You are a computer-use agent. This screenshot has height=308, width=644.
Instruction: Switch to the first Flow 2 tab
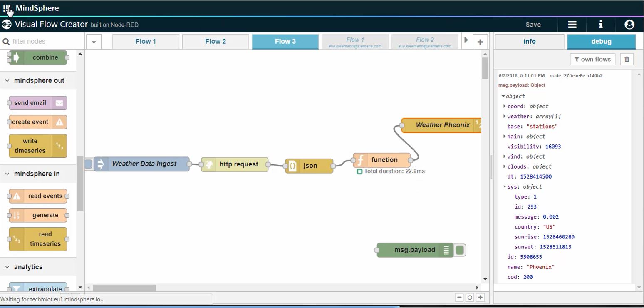coord(215,42)
